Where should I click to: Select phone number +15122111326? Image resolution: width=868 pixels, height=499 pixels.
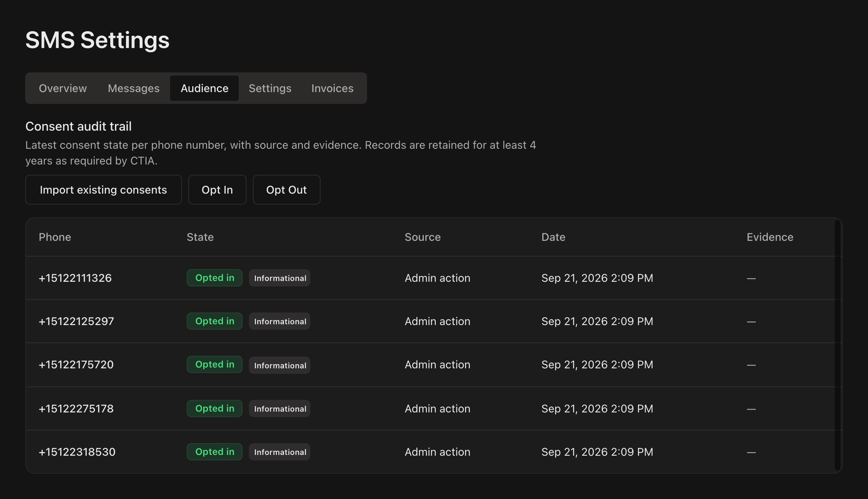[x=75, y=278]
